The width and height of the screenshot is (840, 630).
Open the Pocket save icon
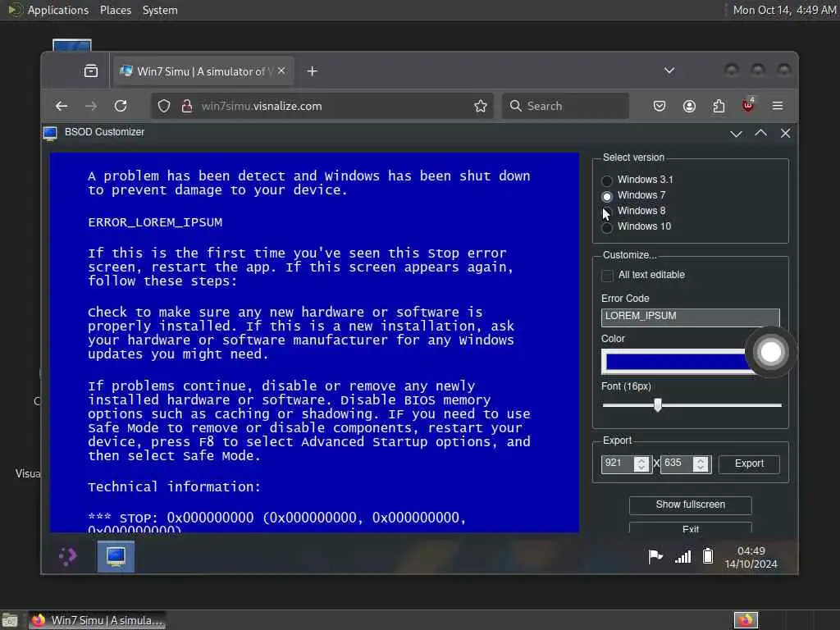tap(660, 106)
